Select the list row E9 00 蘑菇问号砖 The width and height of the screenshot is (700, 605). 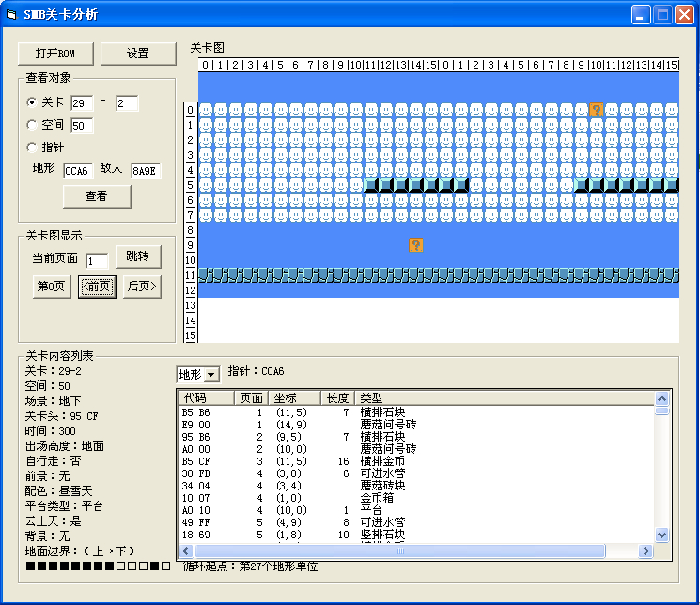(x=416, y=425)
